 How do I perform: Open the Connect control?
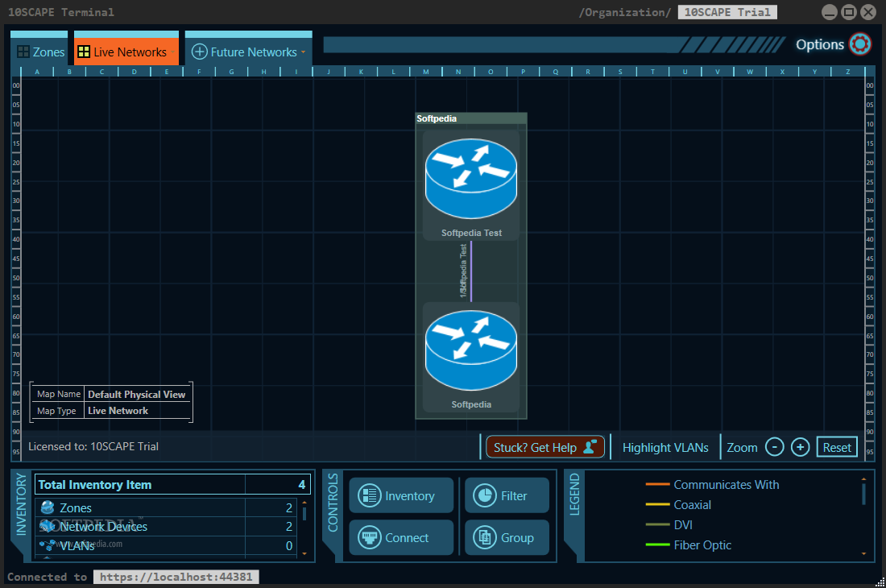401,537
